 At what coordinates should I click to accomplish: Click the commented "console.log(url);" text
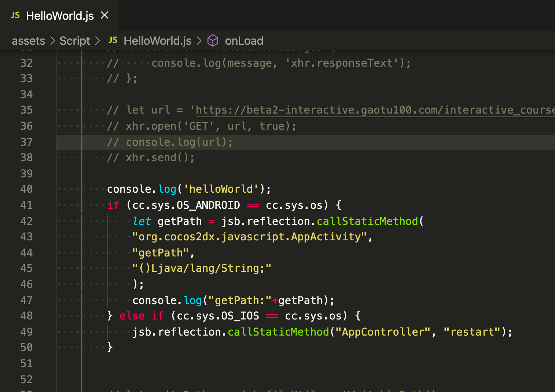click(x=179, y=142)
